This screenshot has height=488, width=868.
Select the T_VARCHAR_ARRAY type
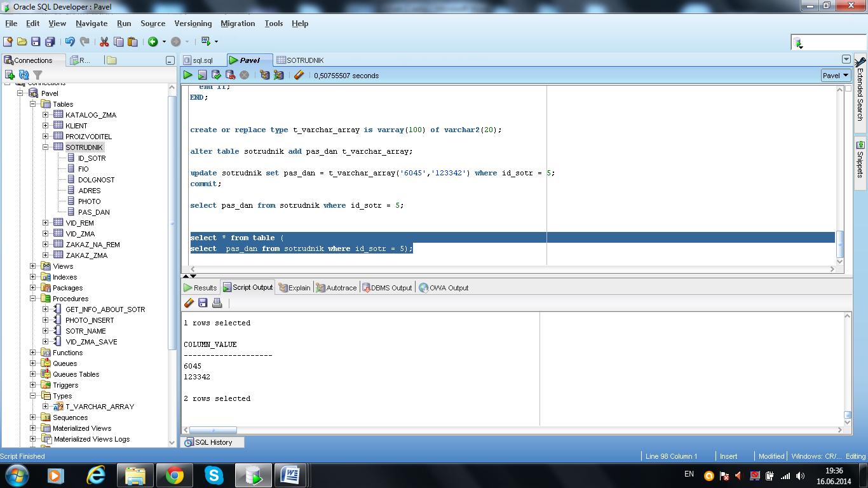pos(100,407)
